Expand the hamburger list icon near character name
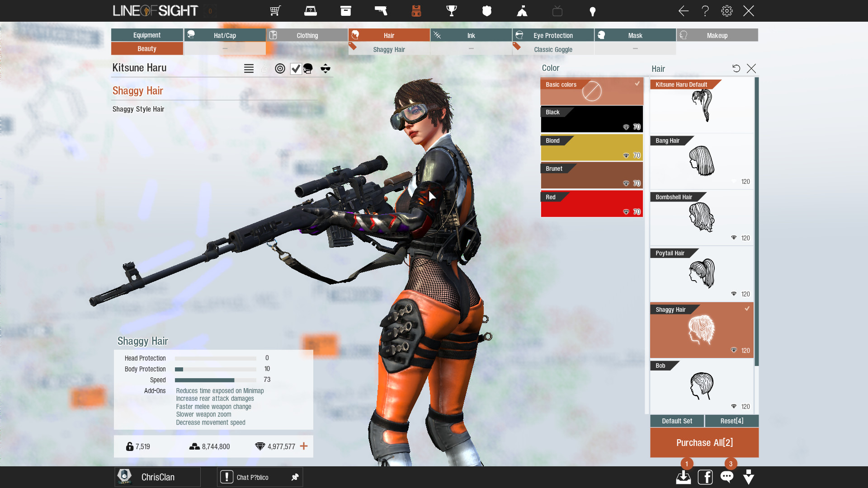Screen dimensions: 868x488 pos(249,69)
